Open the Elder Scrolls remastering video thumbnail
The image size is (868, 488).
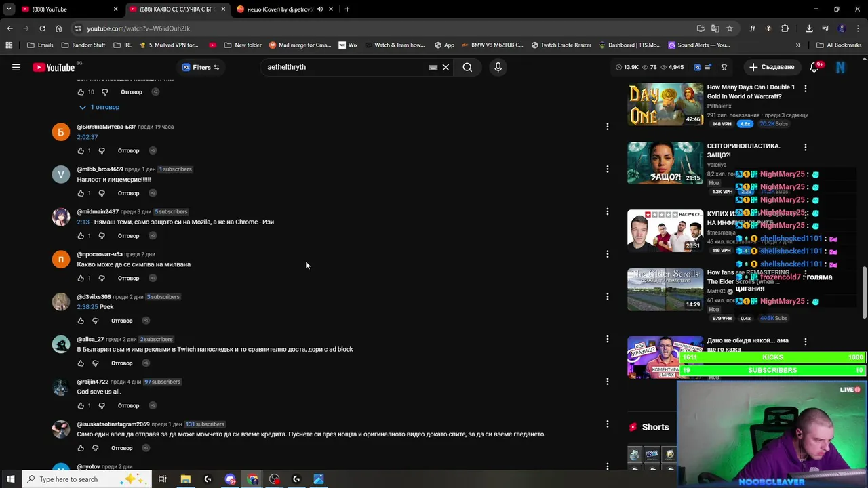(665, 289)
